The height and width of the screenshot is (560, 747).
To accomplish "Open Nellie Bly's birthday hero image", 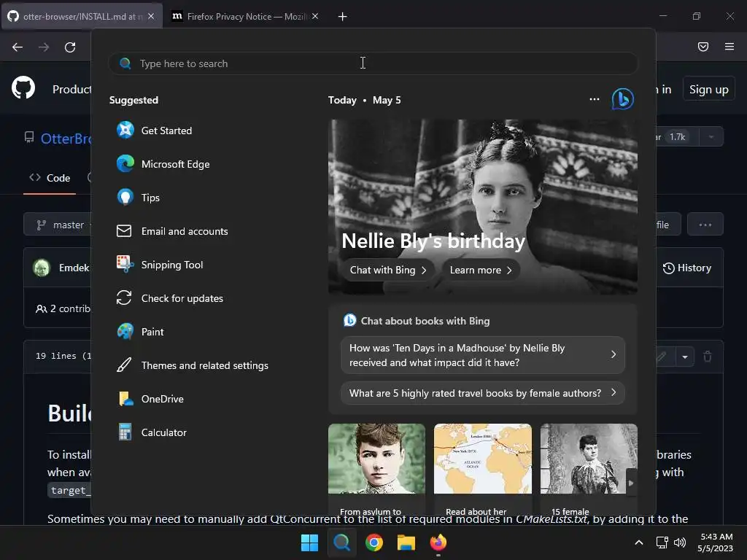I will coord(483,206).
